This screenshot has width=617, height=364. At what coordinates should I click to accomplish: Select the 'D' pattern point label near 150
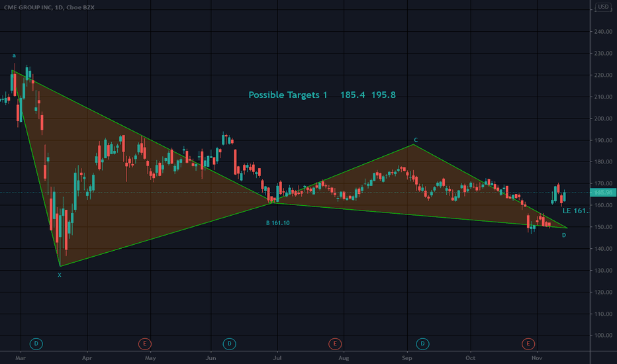point(564,235)
